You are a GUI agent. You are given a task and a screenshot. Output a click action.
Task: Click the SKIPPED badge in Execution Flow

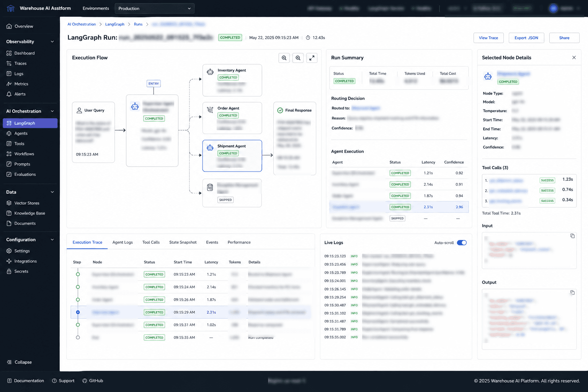click(x=225, y=200)
